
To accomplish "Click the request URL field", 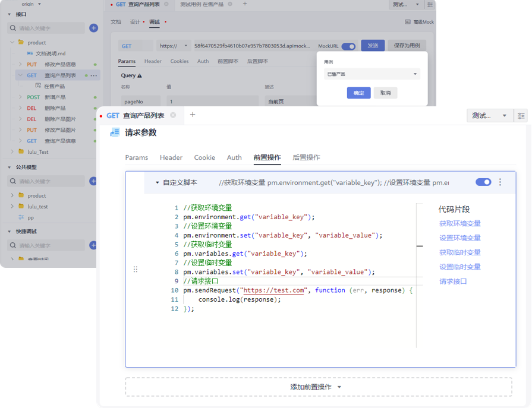I will pos(252,46).
